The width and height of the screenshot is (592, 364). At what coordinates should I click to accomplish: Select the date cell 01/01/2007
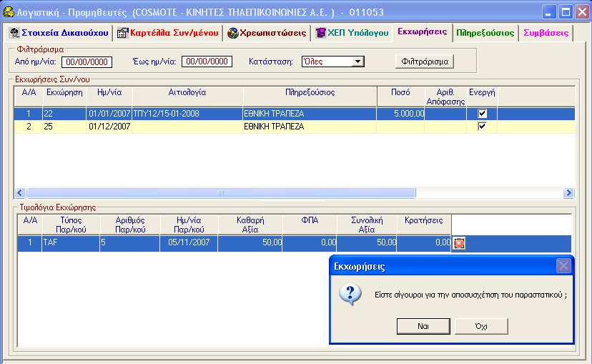point(109,114)
